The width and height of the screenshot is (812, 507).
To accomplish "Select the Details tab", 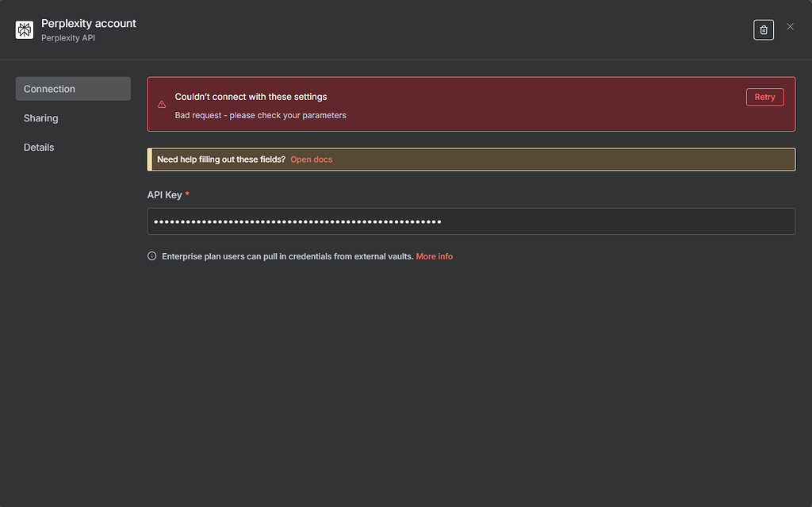I will coord(39,148).
